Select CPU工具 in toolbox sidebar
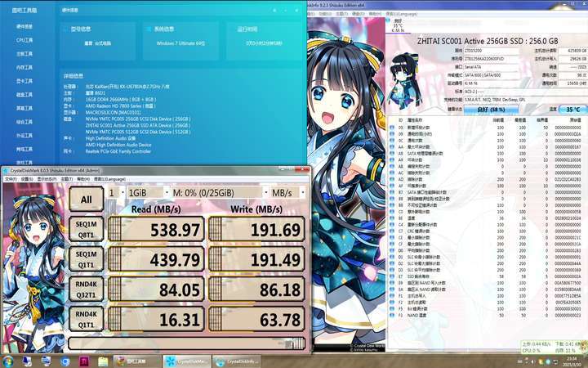The height and width of the screenshot is (368, 588). tap(24, 40)
